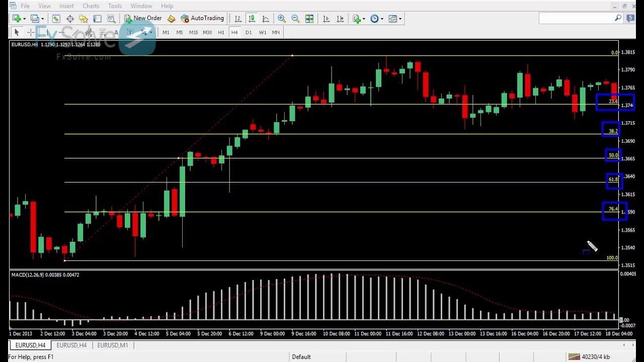Switch to the EURUSD,M1 chart tab

click(113, 345)
